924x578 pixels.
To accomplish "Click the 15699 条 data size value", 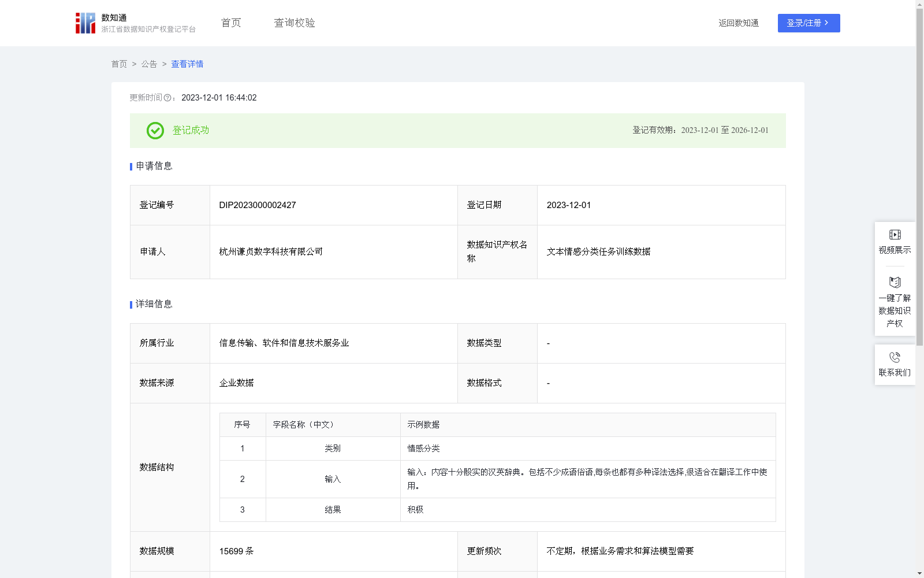I will click(x=236, y=551).
